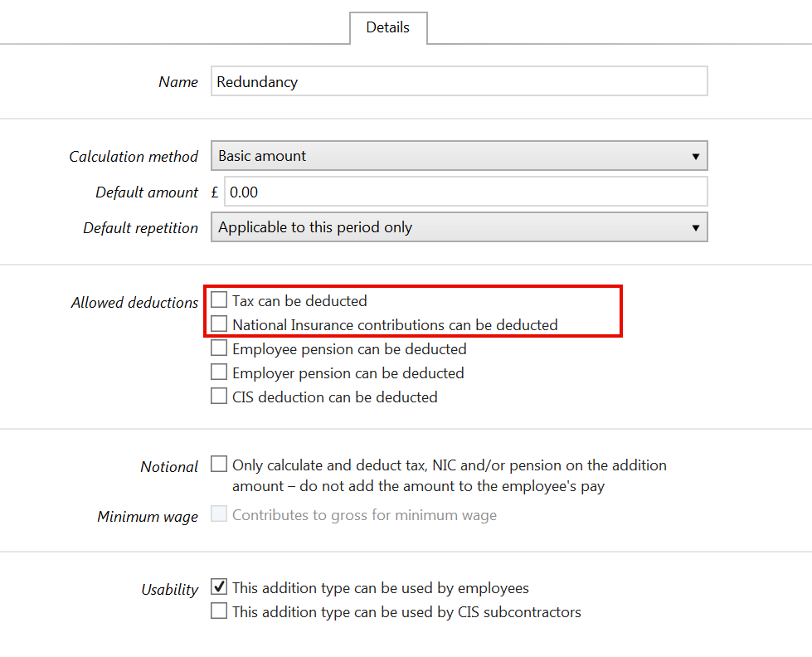Image resolution: width=812 pixels, height=657 pixels.
Task: Click the Minimum wage label
Action: click(148, 517)
